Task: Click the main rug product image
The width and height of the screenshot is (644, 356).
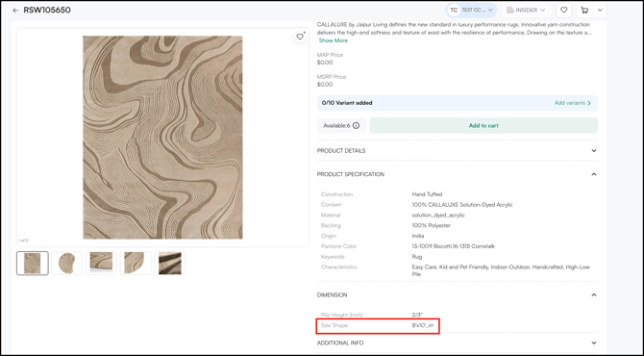Action: 162,138
